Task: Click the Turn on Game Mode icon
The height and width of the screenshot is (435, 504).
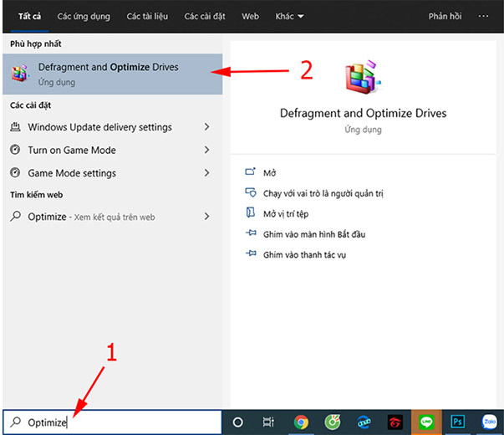Action: (x=15, y=150)
